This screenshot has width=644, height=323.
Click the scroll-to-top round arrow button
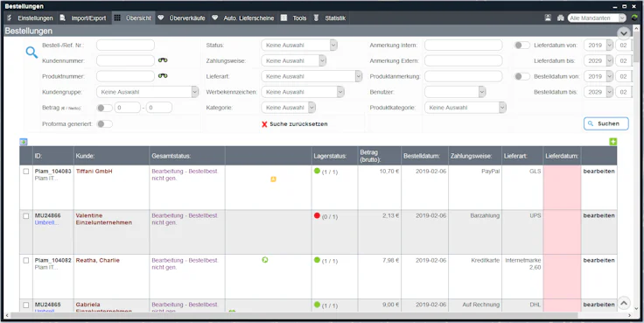coord(624,303)
